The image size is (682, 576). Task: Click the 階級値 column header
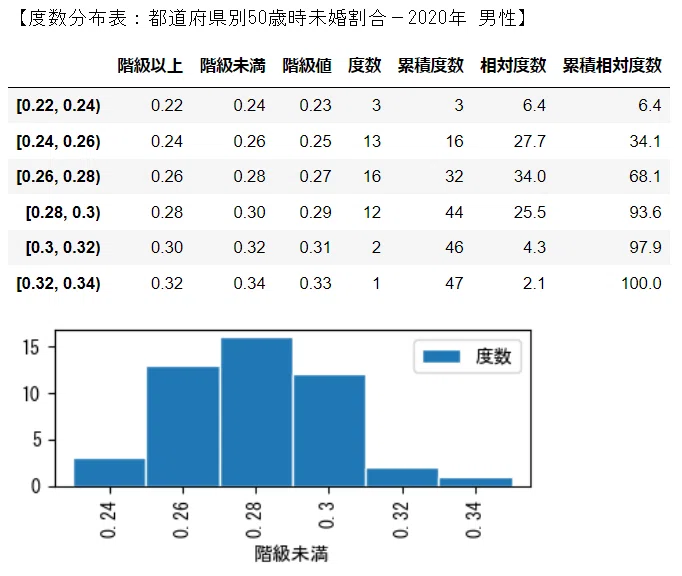307,66
